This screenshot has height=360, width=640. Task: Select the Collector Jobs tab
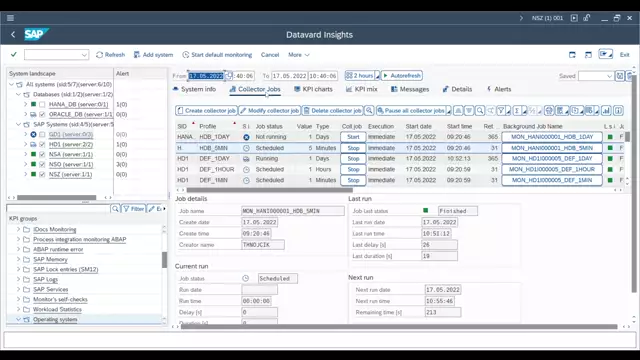pos(255,89)
